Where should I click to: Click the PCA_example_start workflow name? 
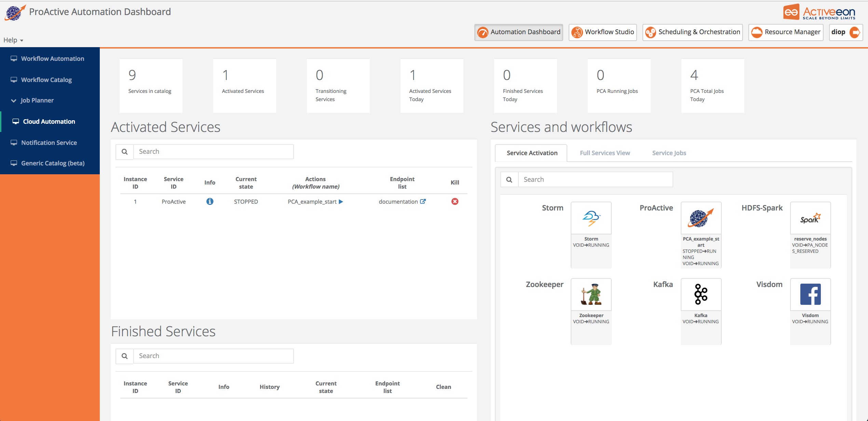point(312,202)
